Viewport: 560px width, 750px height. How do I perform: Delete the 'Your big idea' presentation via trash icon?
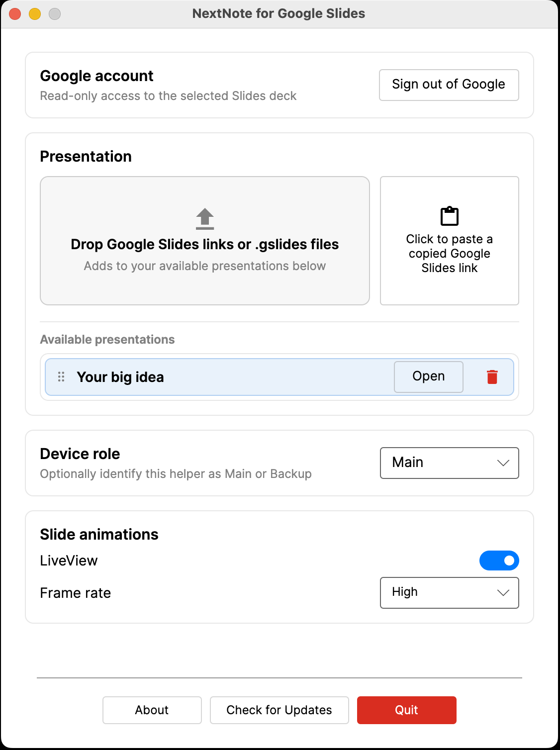(x=492, y=377)
